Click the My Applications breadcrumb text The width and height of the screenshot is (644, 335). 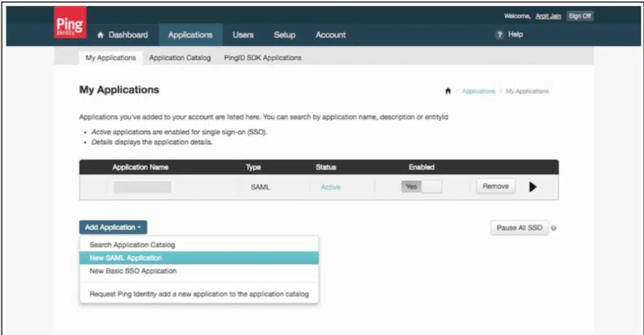click(528, 91)
